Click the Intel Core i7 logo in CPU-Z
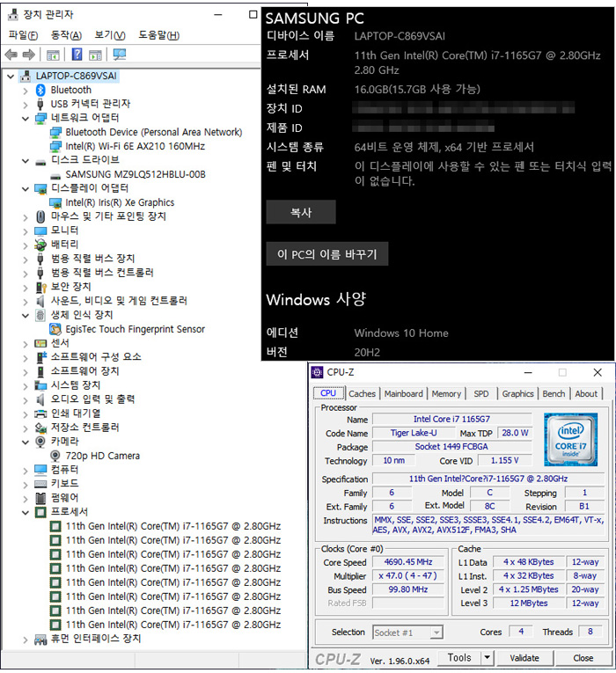The image size is (616, 673). pos(570,440)
